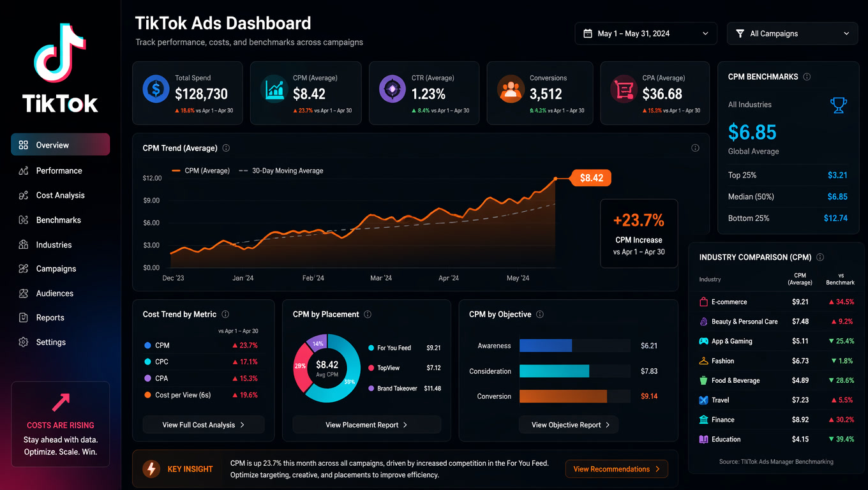Screen dimensions: 868x490
Task: Click the Audiences sidebar icon
Action: (x=24, y=293)
